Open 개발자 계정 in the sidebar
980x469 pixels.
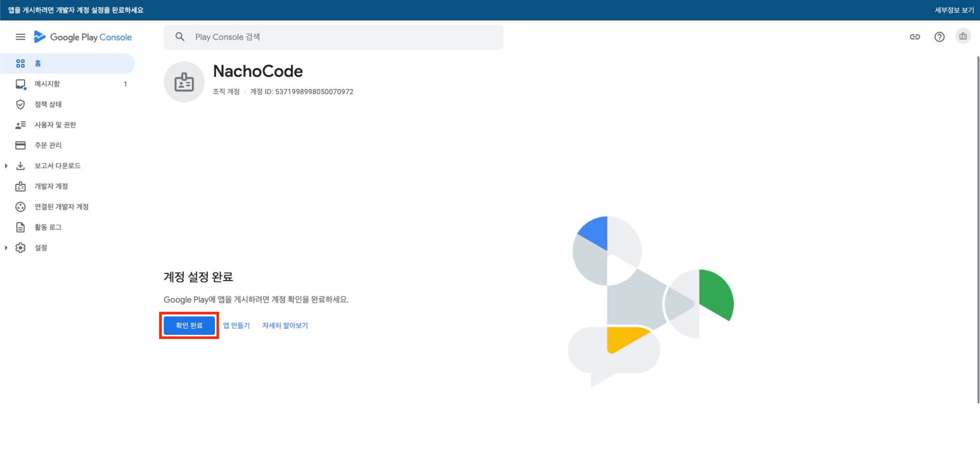click(67, 186)
